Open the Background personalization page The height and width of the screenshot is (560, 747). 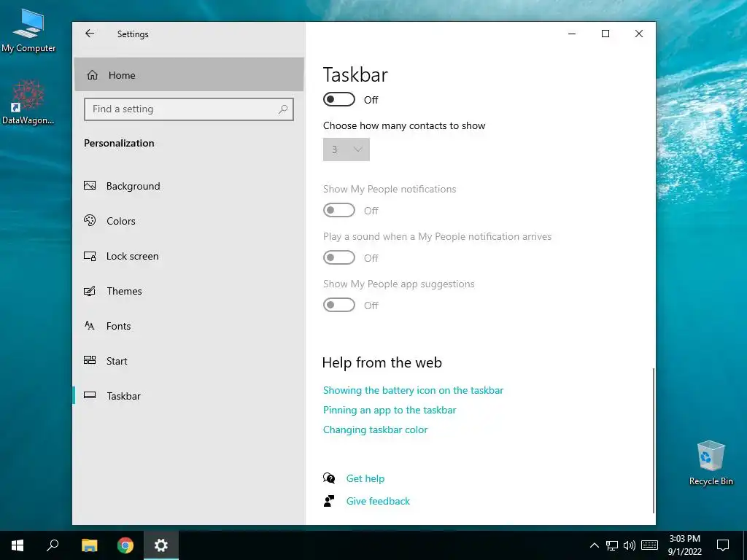[189, 186]
